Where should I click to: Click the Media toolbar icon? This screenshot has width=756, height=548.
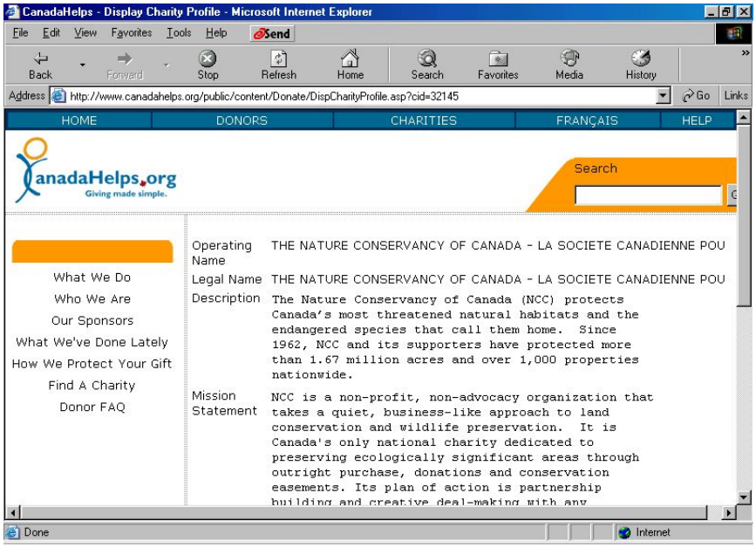coord(569,59)
